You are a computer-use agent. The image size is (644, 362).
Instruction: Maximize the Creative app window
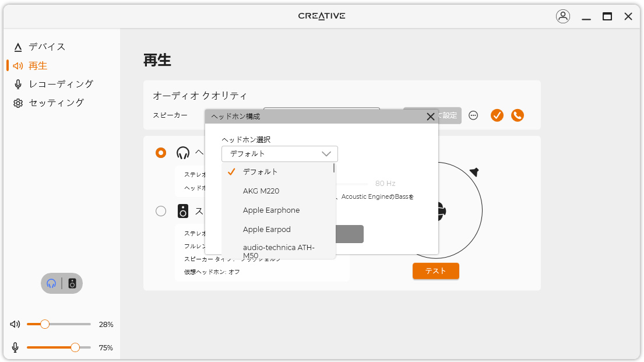(607, 16)
